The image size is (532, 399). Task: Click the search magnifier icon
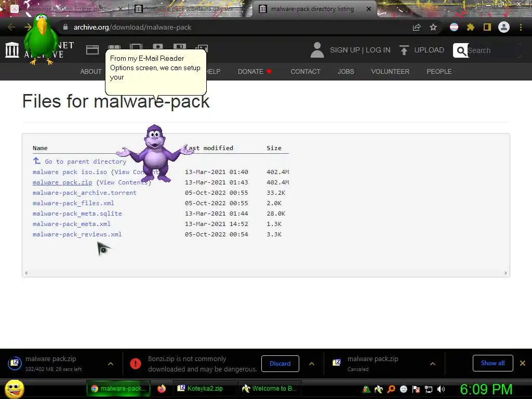coord(461,50)
